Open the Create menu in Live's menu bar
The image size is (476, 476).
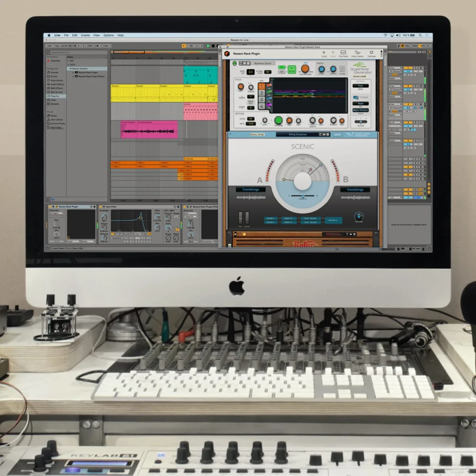point(86,35)
